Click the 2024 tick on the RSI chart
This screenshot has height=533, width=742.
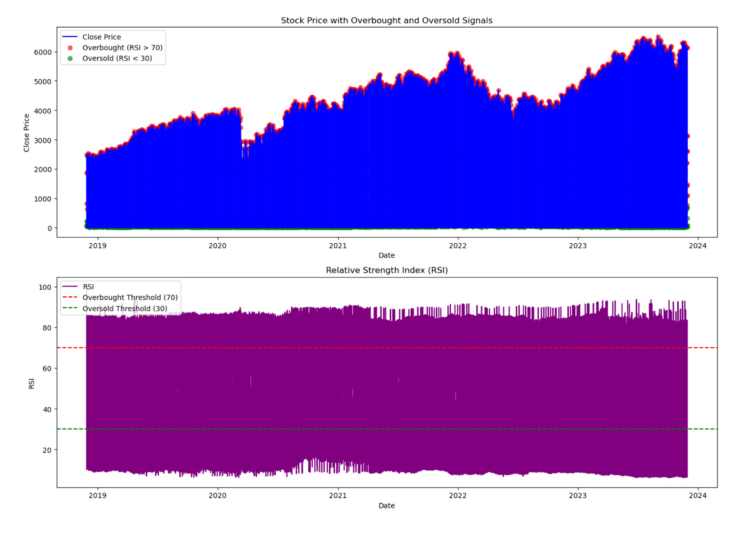coord(698,494)
